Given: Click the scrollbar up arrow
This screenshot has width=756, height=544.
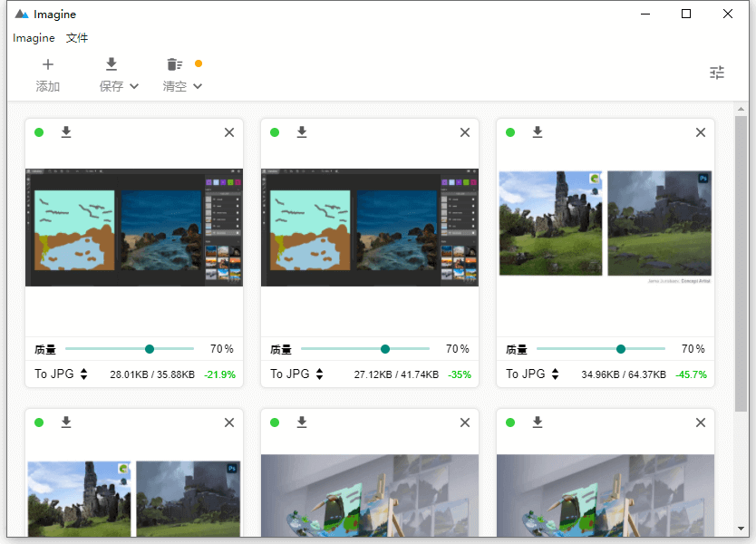Looking at the screenshot, I should pos(741,109).
